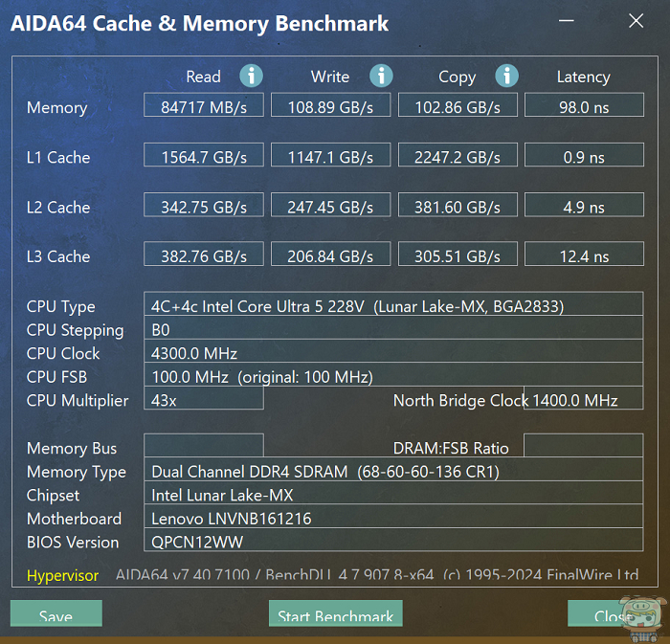Minimize the AIDA64 benchmark window
This screenshot has width=670, height=644.
point(567,20)
